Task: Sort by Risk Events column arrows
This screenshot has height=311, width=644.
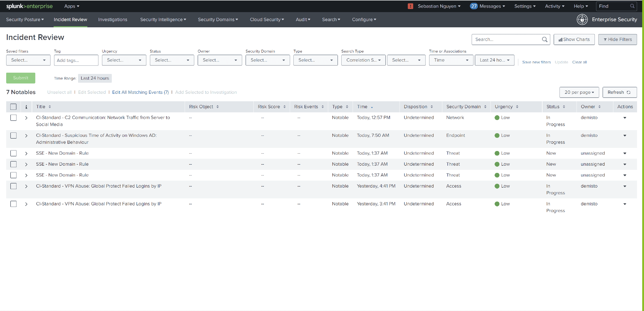Action: [x=323, y=107]
